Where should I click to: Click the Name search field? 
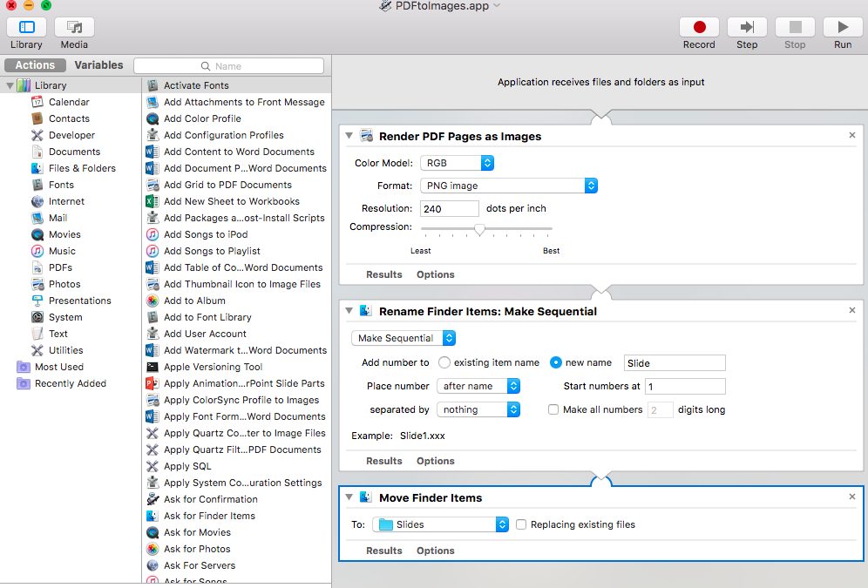tap(228, 66)
